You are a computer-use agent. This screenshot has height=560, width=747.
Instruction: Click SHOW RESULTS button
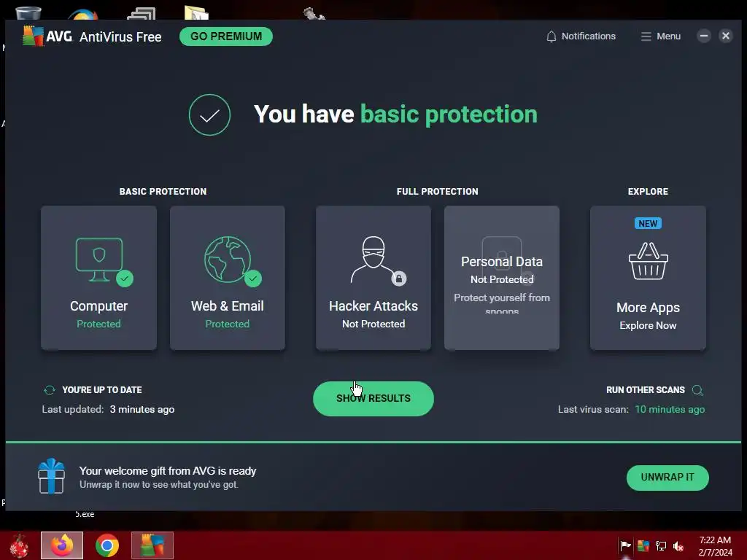click(373, 399)
